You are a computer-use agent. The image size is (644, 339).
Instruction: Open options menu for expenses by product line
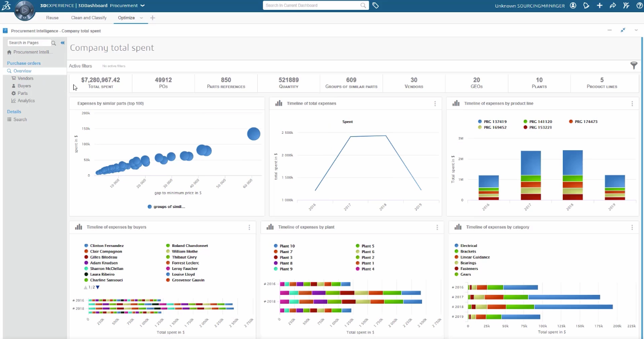point(632,103)
